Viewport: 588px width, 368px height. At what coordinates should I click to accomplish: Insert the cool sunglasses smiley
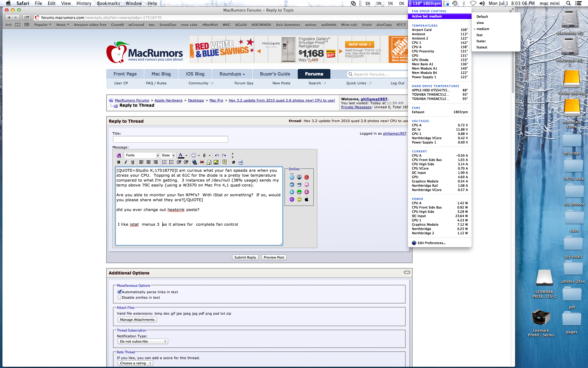pyautogui.click(x=299, y=185)
